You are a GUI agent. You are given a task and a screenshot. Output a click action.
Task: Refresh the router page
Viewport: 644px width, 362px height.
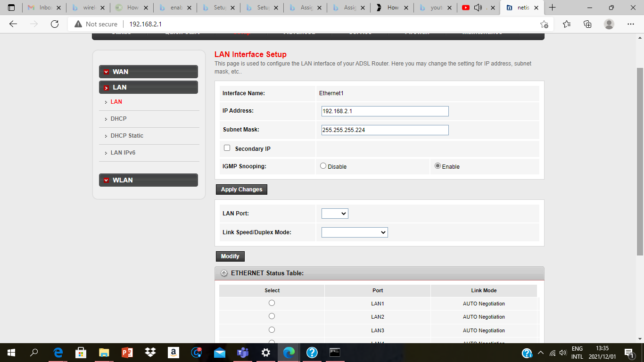click(x=55, y=24)
